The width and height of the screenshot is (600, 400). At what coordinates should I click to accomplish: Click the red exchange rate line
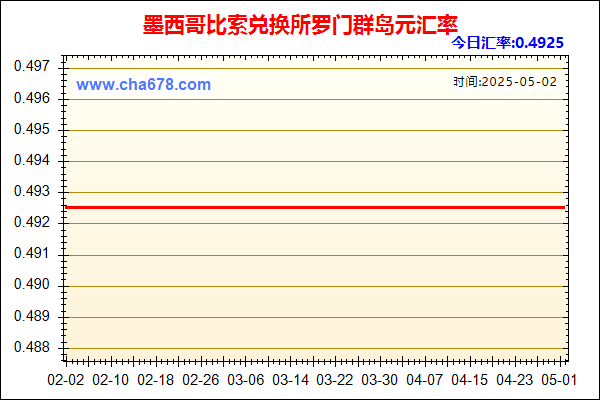pyautogui.click(x=315, y=207)
